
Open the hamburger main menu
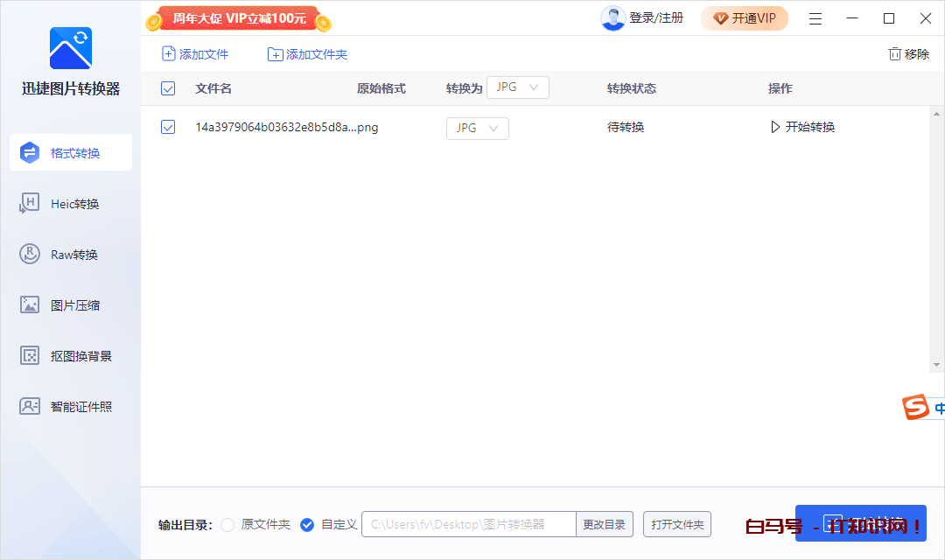[x=815, y=18]
